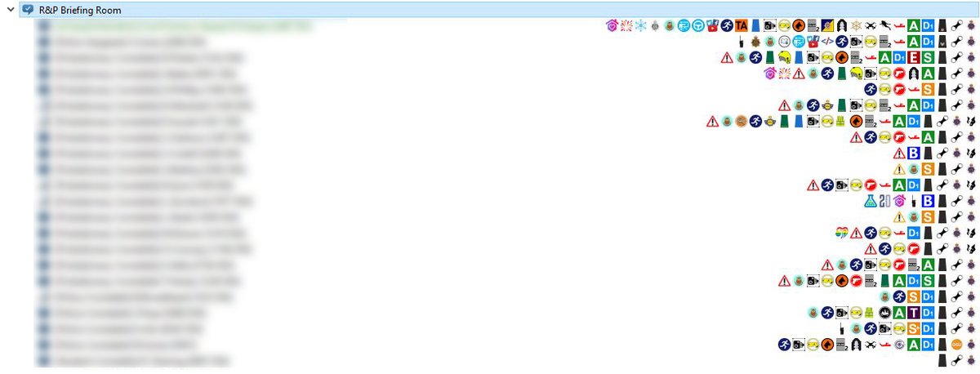Click the orange S+ badge icon
This screenshot has width=980, height=374.
[913, 328]
